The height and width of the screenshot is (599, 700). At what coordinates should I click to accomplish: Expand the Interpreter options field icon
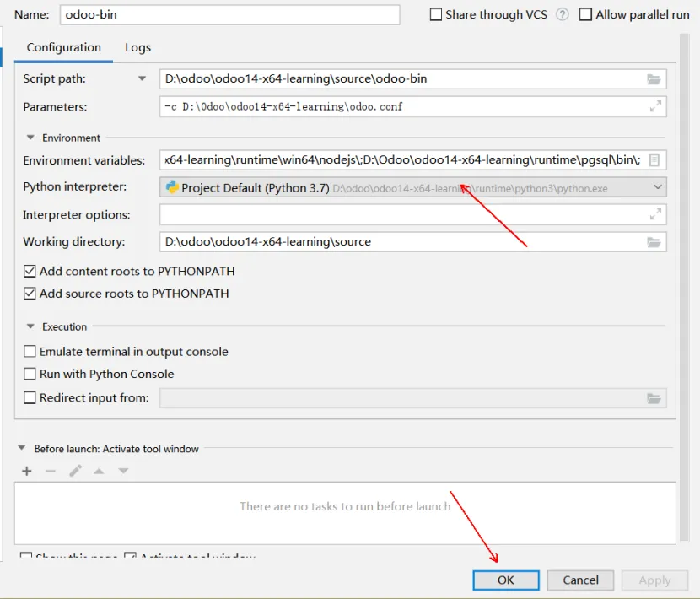(x=655, y=214)
